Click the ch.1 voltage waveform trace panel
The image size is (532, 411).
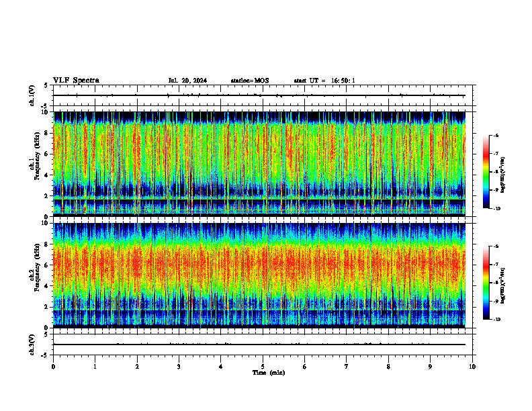point(264,95)
